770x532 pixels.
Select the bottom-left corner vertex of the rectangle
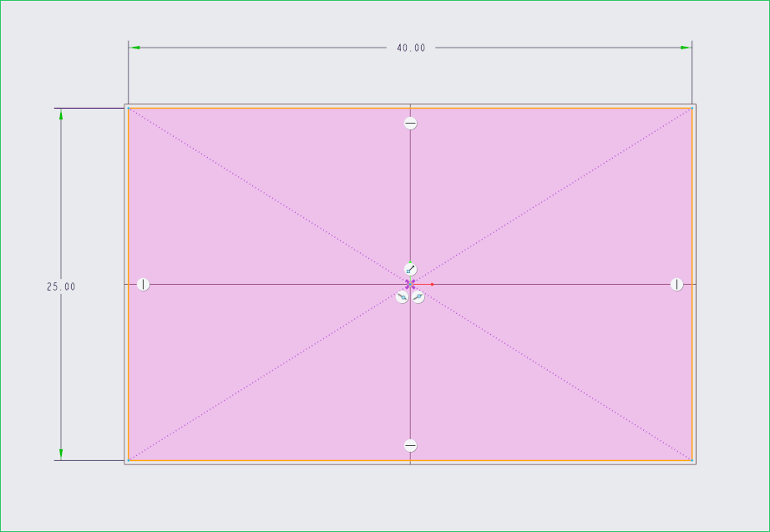129,460
